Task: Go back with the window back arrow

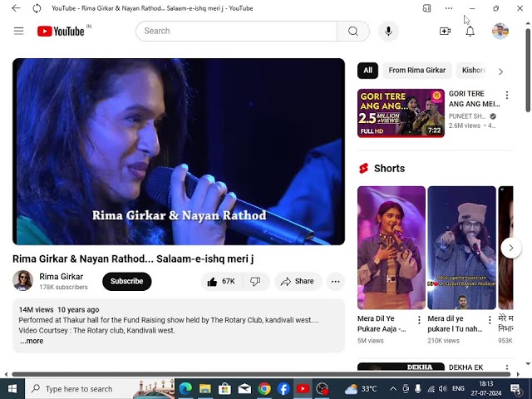Action: [x=16, y=8]
